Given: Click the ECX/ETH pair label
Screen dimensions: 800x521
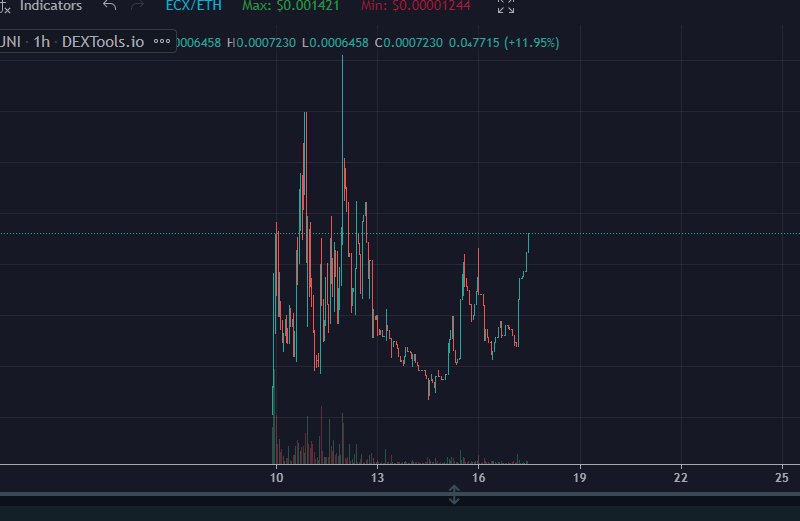Looking at the screenshot, I should [x=193, y=6].
